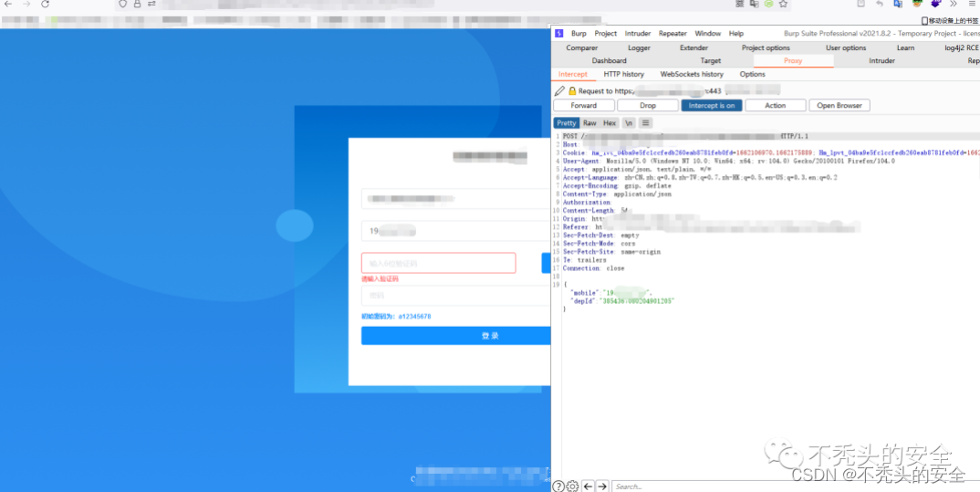
Task: Switch to the Learn tab
Action: [905, 47]
